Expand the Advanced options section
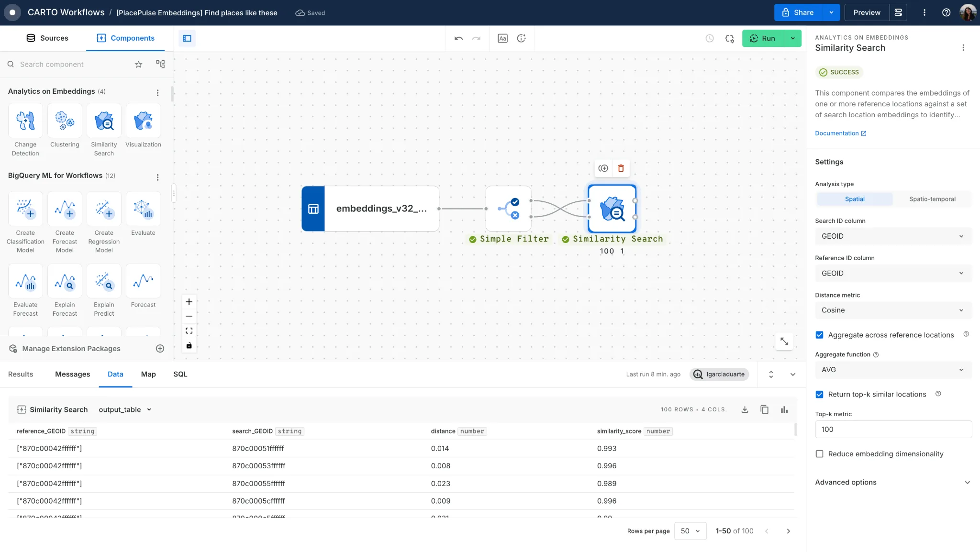Screen dimensions: 980x552 pos(893,482)
